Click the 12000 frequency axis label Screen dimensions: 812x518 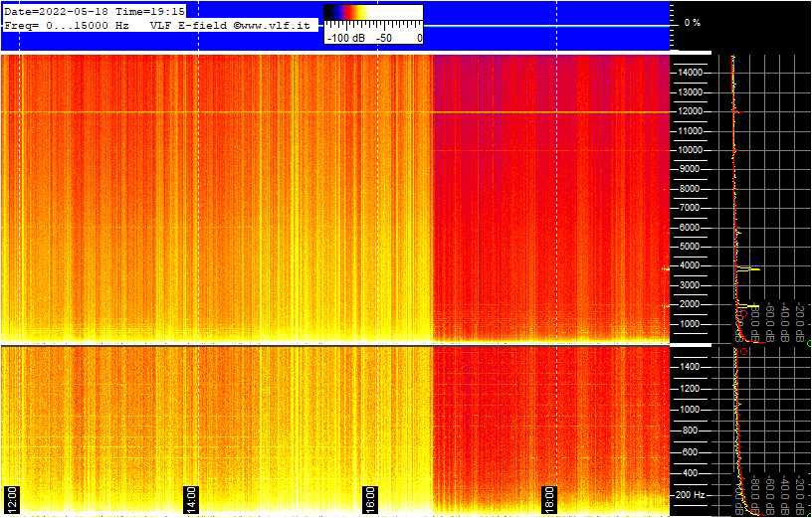(690, 111)
